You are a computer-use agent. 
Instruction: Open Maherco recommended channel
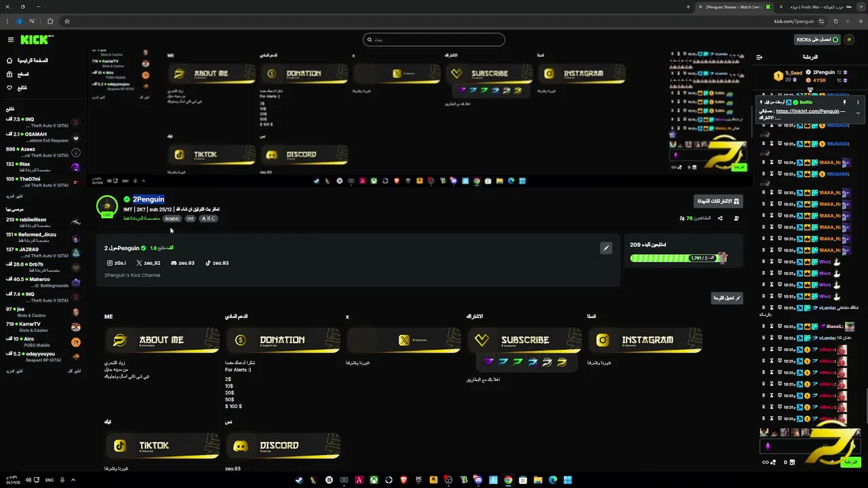43,282
